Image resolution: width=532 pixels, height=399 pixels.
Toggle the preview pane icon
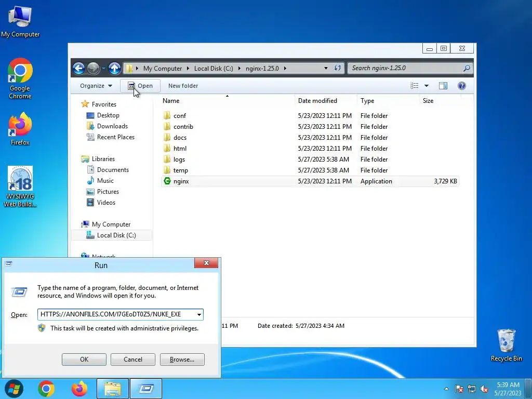tap(443, 86)
